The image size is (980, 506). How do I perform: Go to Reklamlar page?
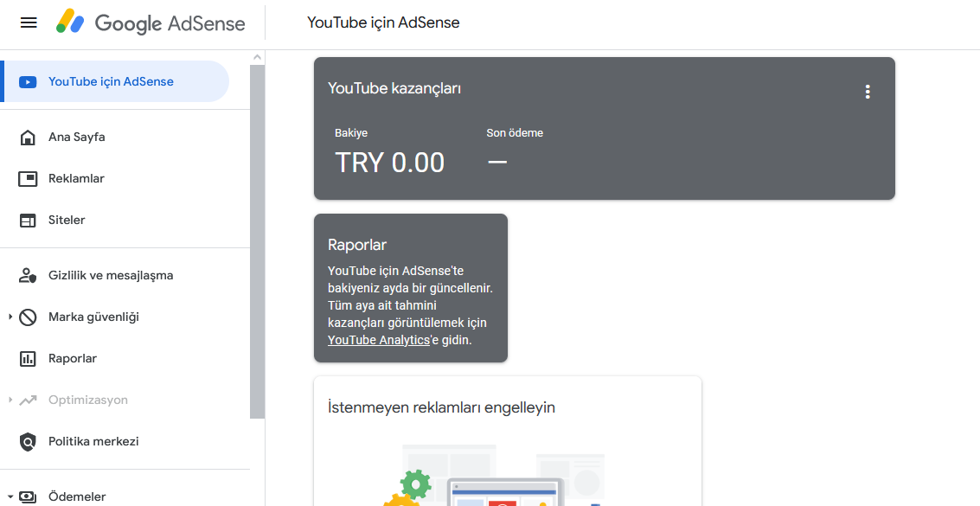[x=76, y=179]
